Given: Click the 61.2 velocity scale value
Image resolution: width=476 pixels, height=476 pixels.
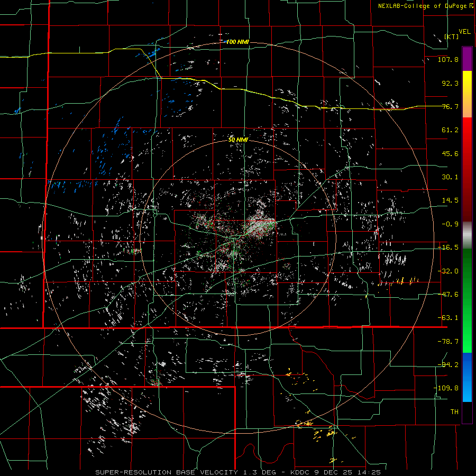Looking at the screenshot, I should [x=450, y=130].
